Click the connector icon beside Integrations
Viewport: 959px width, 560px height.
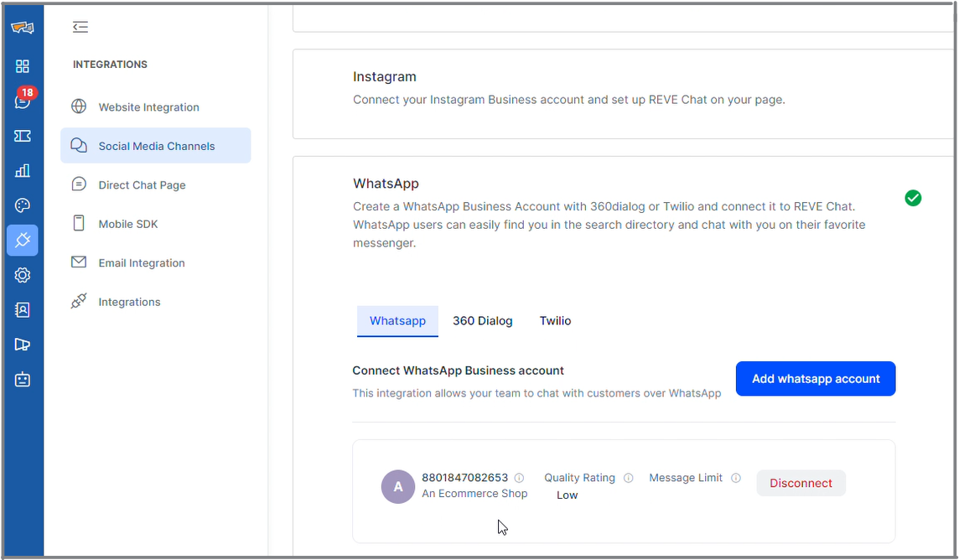pyautogui.click(x=79, y=301)
